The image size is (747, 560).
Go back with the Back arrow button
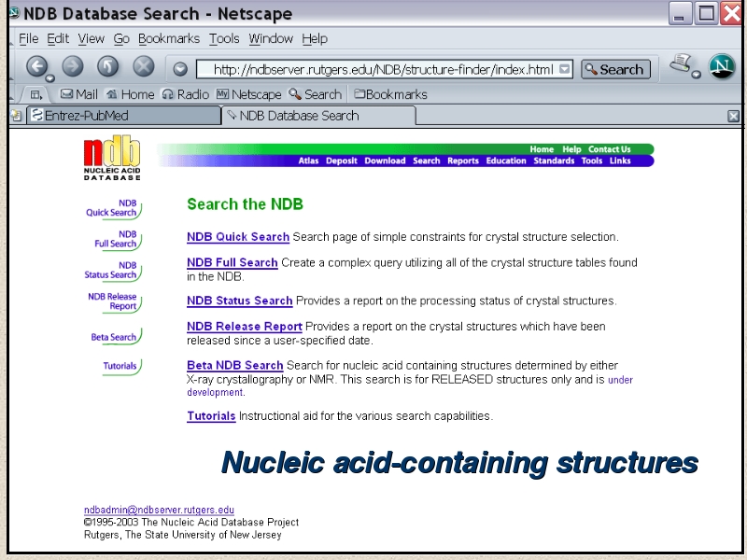(x=36, y=65)
